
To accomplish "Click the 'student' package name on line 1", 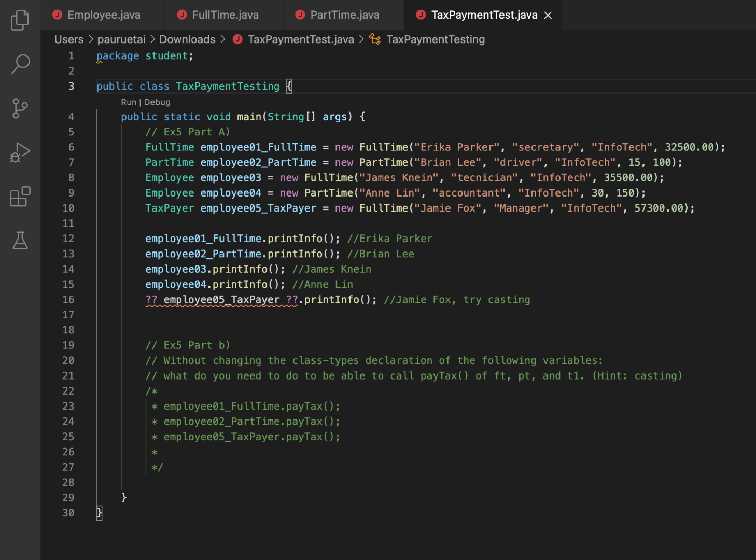I will pos(166,56).
